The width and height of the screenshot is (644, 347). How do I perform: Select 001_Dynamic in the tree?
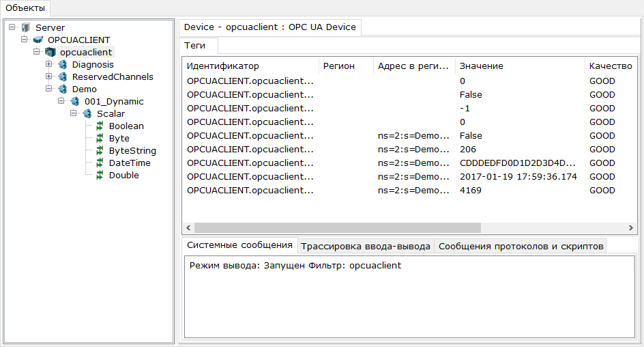pos(114,102)
